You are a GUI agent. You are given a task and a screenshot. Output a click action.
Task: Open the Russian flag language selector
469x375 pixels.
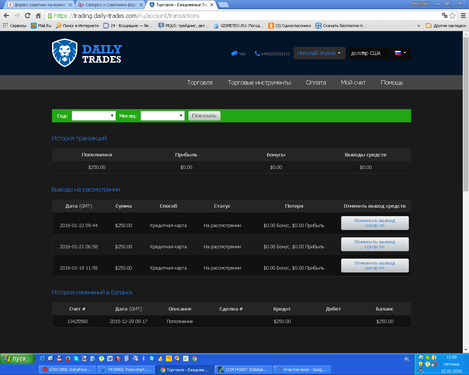pos(400,53)
